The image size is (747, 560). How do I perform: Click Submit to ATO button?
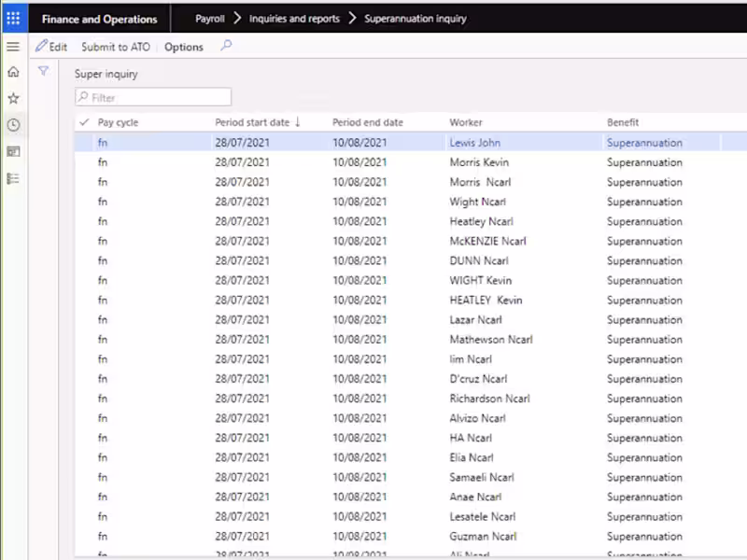pos(115,47)
